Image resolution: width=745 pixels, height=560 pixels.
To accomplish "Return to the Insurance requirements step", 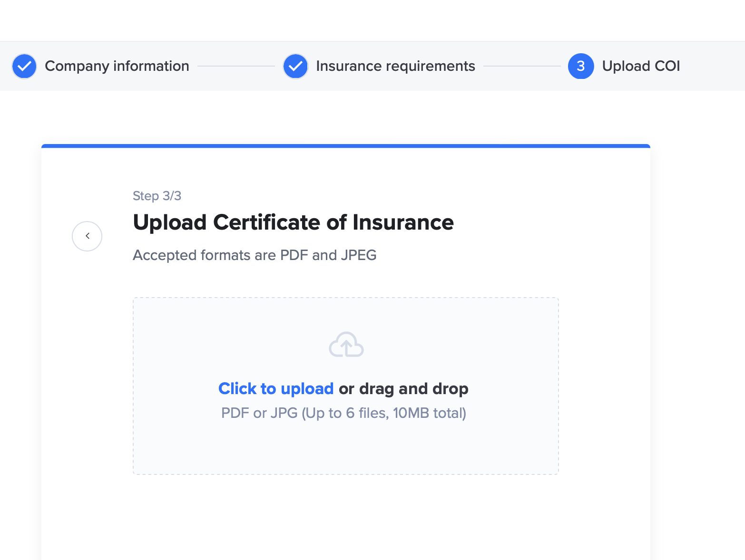I will click(395, 66).
